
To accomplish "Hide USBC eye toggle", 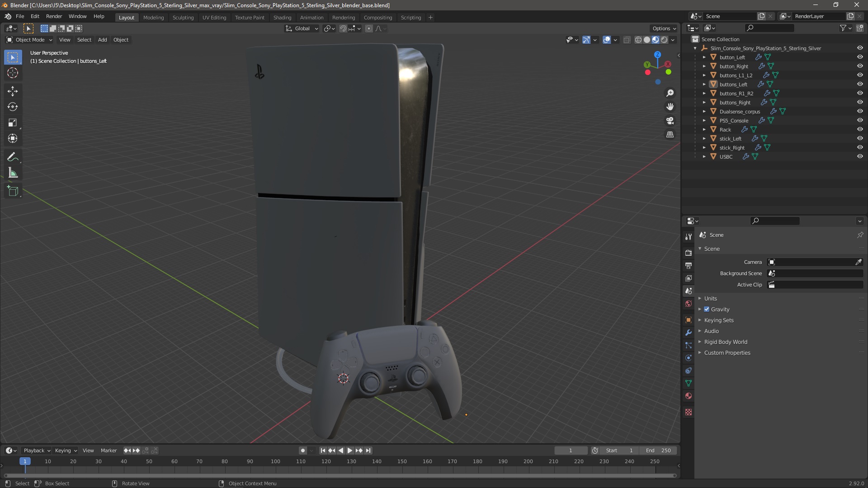I will [860, 156].
